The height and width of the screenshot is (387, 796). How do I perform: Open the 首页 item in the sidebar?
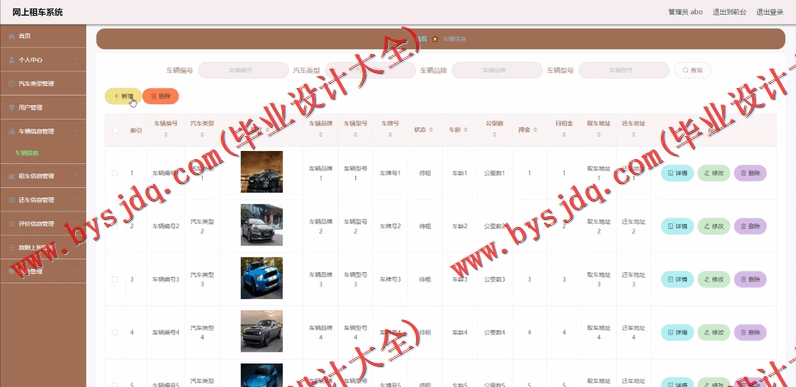43,36
